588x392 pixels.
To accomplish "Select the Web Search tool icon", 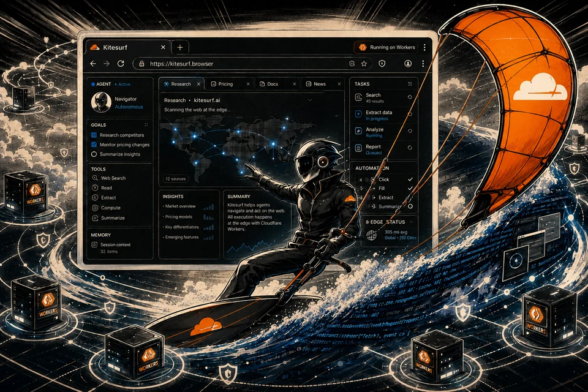I will click(95, 178).
